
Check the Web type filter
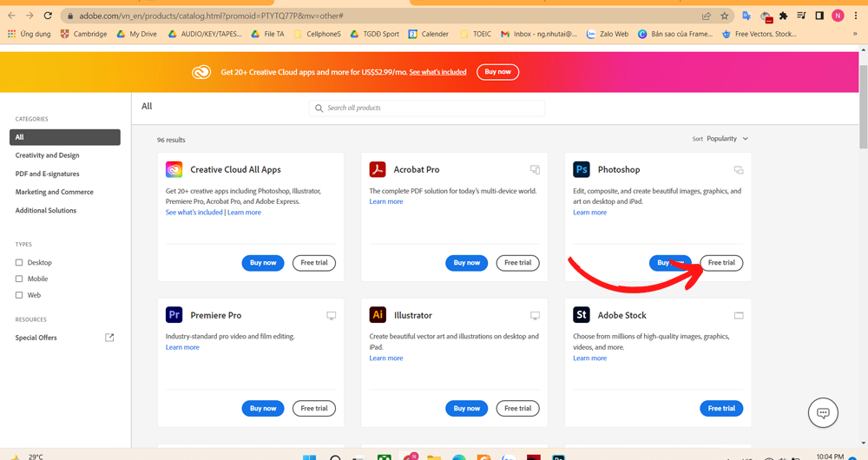pos(19,295)
